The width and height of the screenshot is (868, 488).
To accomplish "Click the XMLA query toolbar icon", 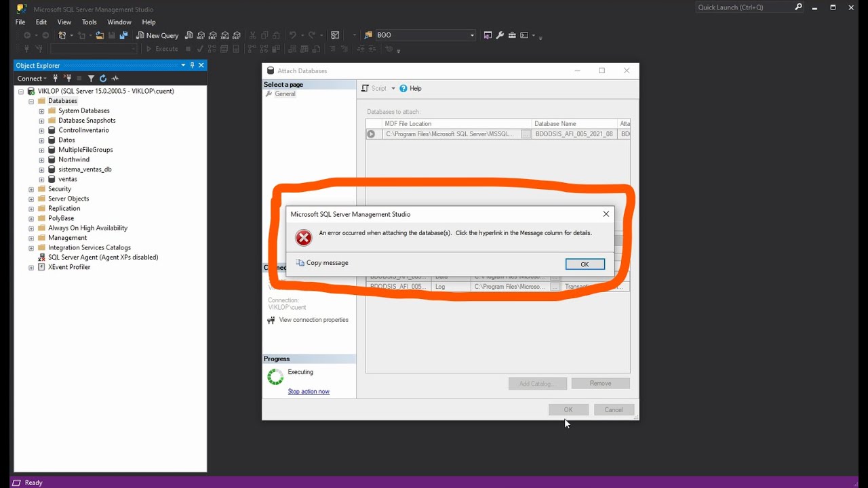I will [225, 35].
